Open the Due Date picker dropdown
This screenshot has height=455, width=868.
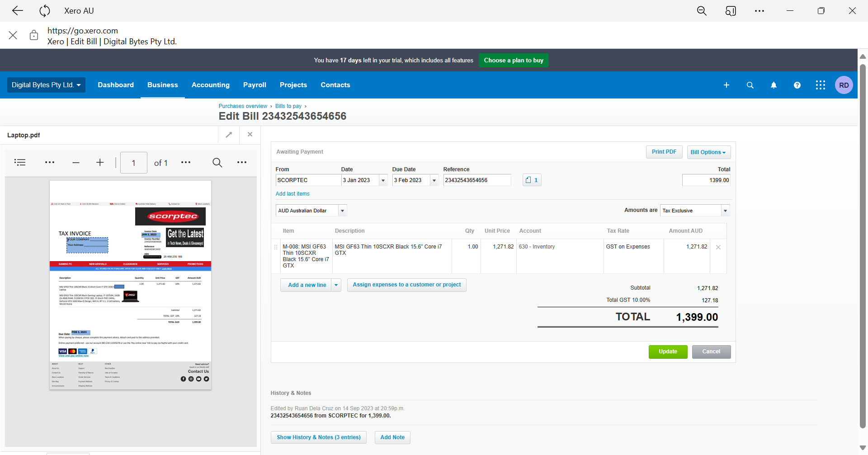(434, 180)
